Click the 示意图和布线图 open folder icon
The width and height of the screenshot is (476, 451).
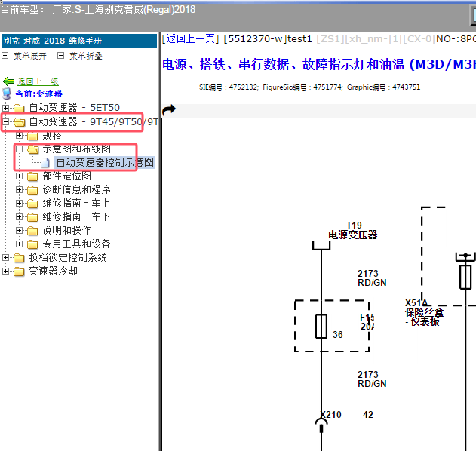[32, 149]
